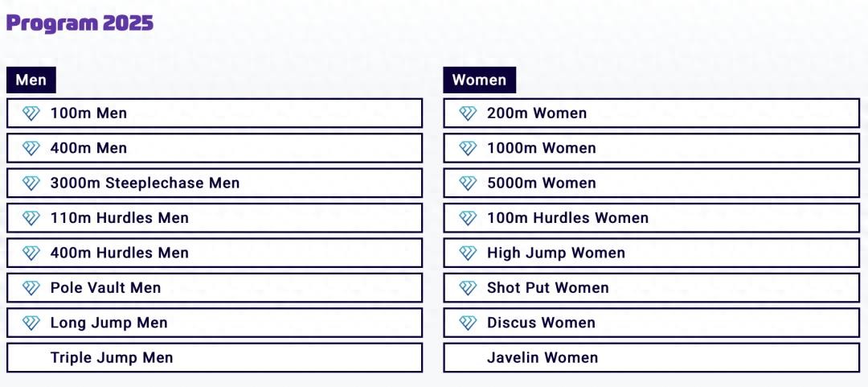Open the Long Jump Men event
The height and width of the screenshot is (387, 868).
(x=109, y=323)
